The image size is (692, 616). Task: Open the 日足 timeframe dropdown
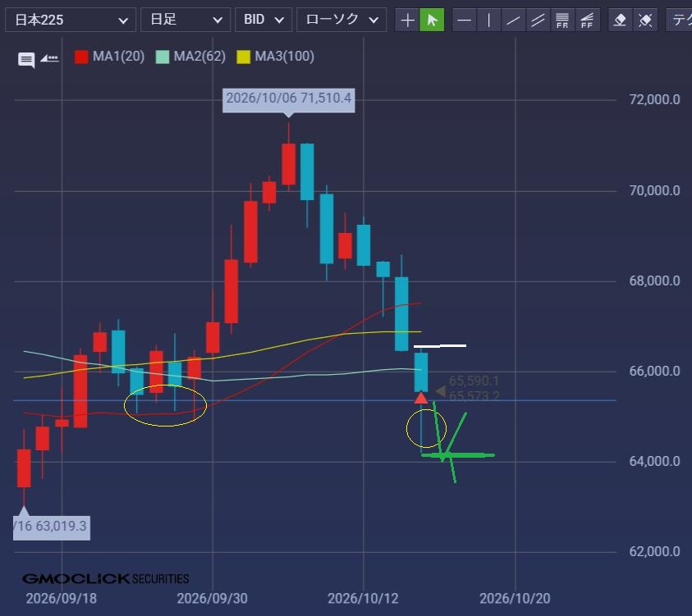coord(186,20)
